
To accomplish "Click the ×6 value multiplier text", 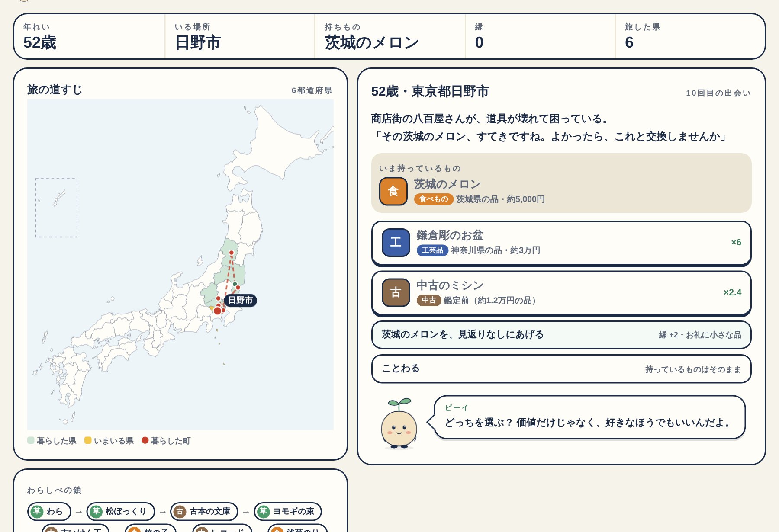I will [736, 242].
